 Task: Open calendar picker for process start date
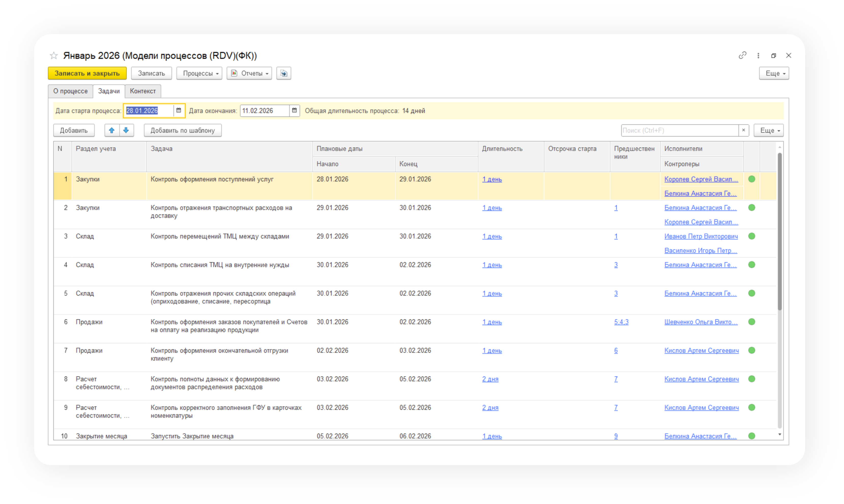[x=179, y=111]
